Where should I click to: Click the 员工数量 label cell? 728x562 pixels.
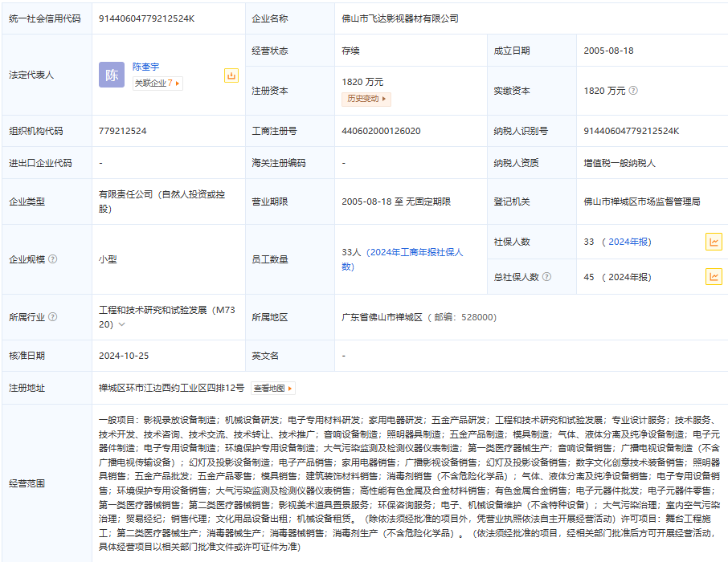pyautogui.click(x=290, y=259)
